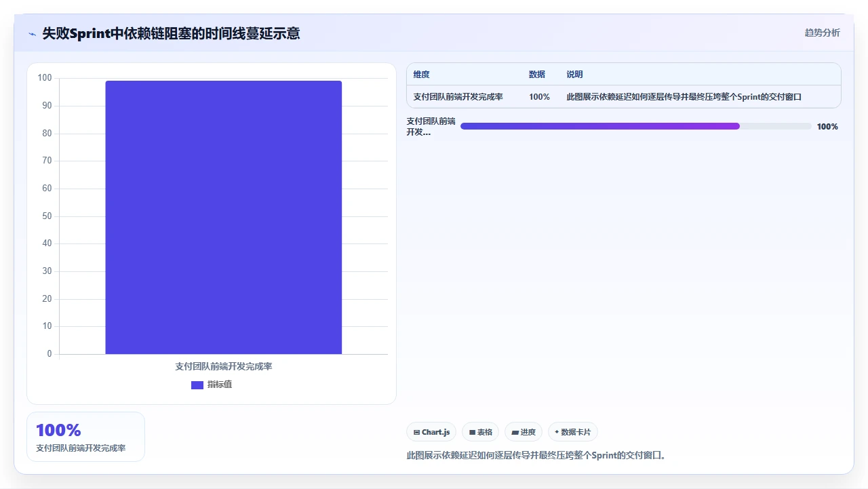This screenshot has width=868, height=489.
Task: Click the 数据卡片 tag
Action: [573, 432]
